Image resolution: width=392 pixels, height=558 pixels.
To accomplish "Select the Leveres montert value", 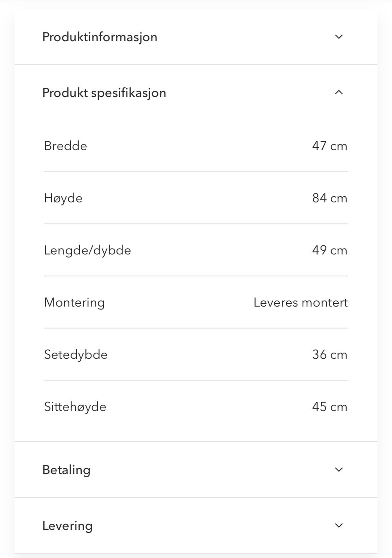I will coord(301,302).
